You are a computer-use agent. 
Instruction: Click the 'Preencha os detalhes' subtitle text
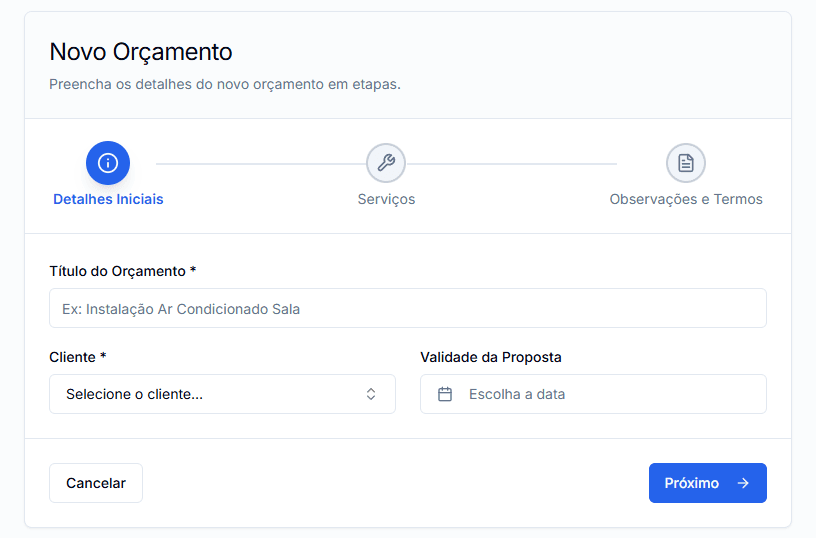(x=225, y=84)
